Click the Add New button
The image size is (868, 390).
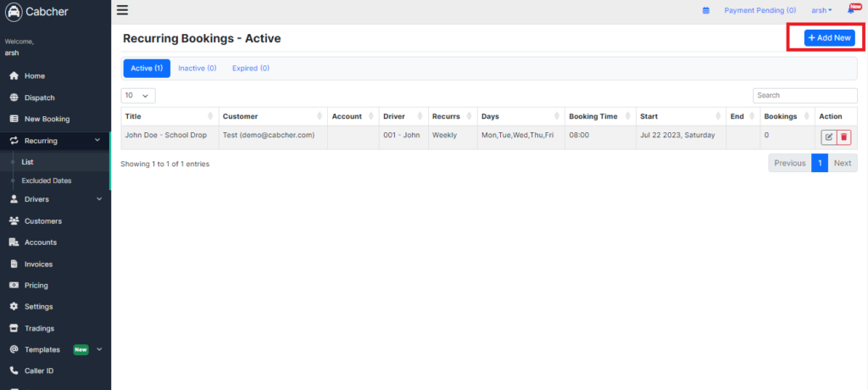click(829, 37)
